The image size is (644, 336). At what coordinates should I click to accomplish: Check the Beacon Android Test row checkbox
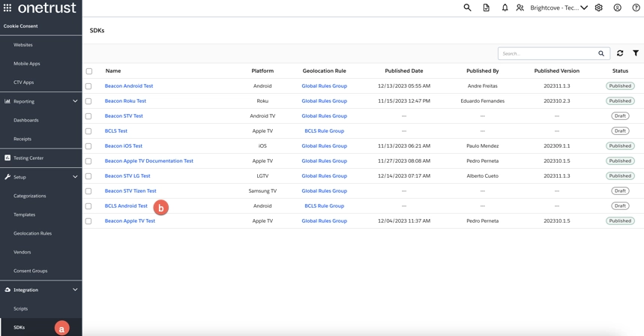(88, 86)
